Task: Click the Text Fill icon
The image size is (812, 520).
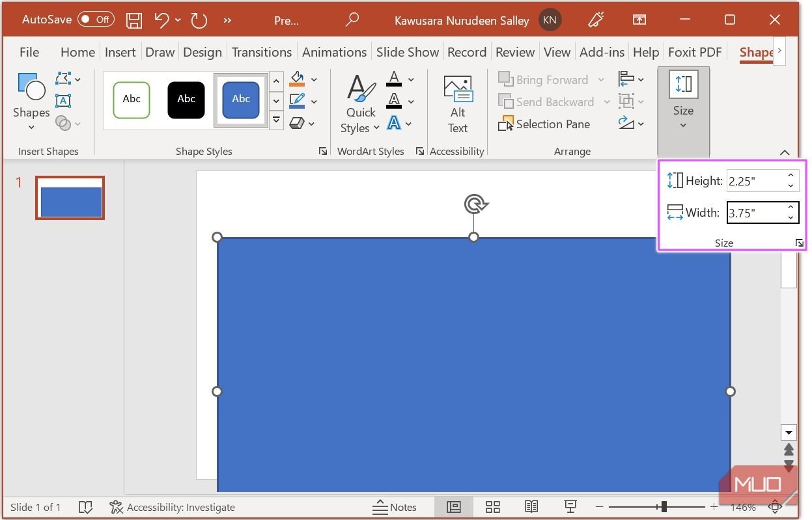Action: click(394, 79)
